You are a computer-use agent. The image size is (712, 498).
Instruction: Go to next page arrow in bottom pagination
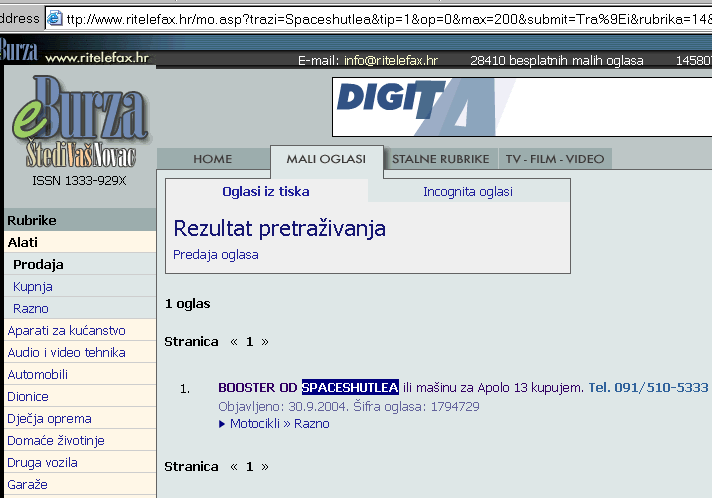[x=265, y=467]
